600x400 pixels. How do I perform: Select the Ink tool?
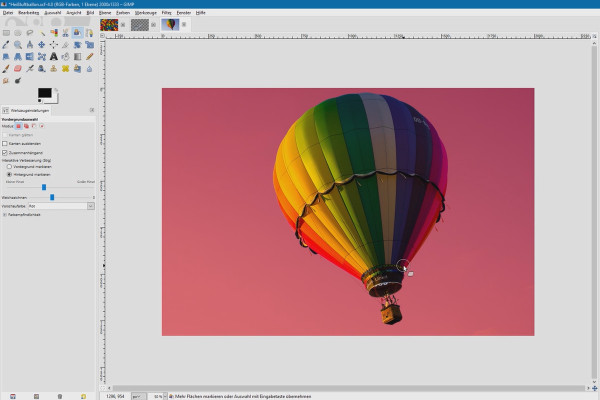(42, 69)
